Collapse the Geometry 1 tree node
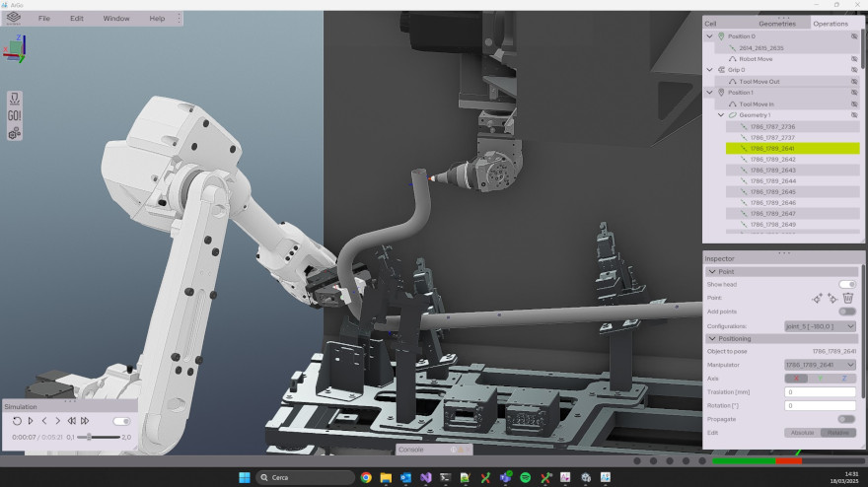Viewport: 868px width, 487px height. point(721,115)
